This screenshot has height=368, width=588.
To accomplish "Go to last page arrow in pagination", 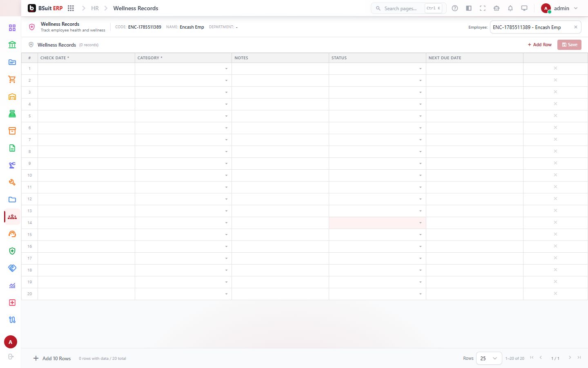I will coord(579,358).
